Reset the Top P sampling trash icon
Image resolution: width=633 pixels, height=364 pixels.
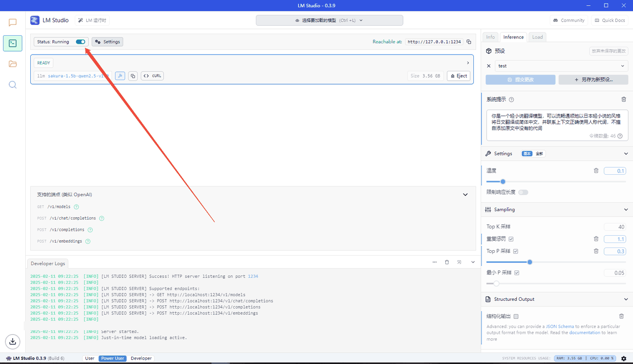pos(596,251)
